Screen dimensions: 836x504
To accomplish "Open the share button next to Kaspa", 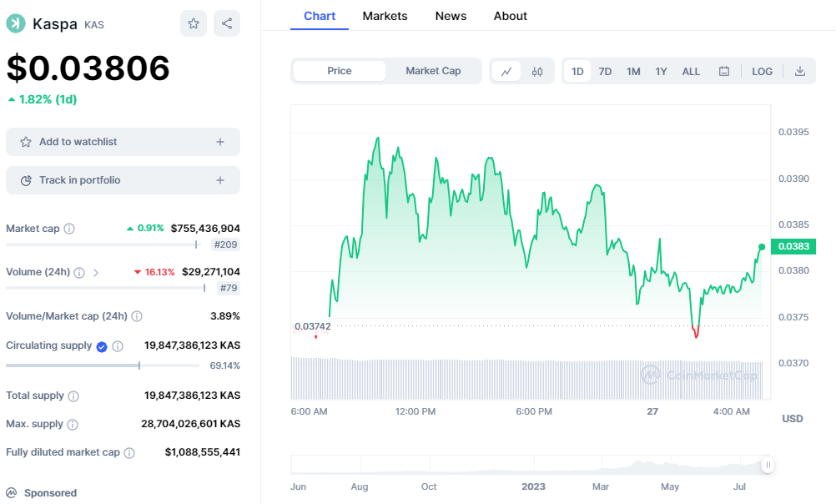I will pos(227,23).
